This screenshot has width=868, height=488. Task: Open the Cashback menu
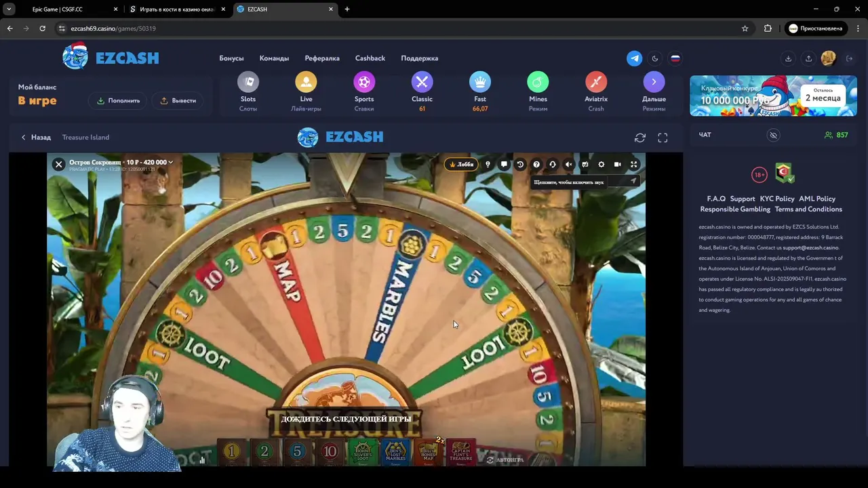pos(370,58)
